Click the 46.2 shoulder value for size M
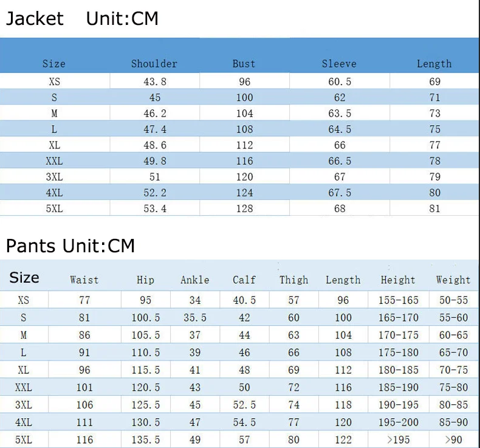 pyautogui.click(x=155, y=113)
